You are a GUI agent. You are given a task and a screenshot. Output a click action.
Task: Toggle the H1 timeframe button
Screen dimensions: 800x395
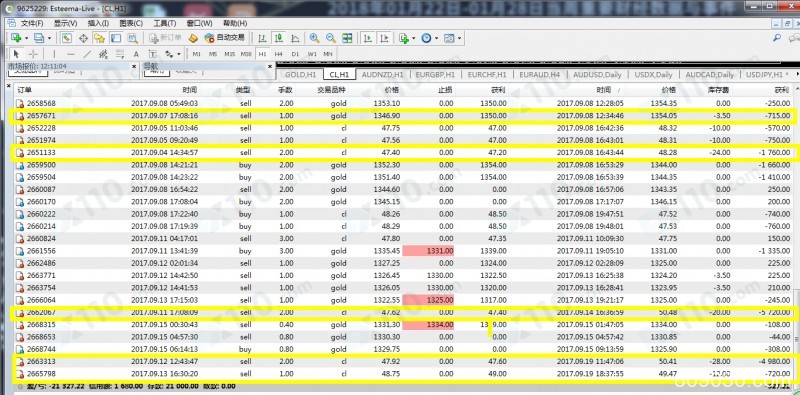[262, 54]
